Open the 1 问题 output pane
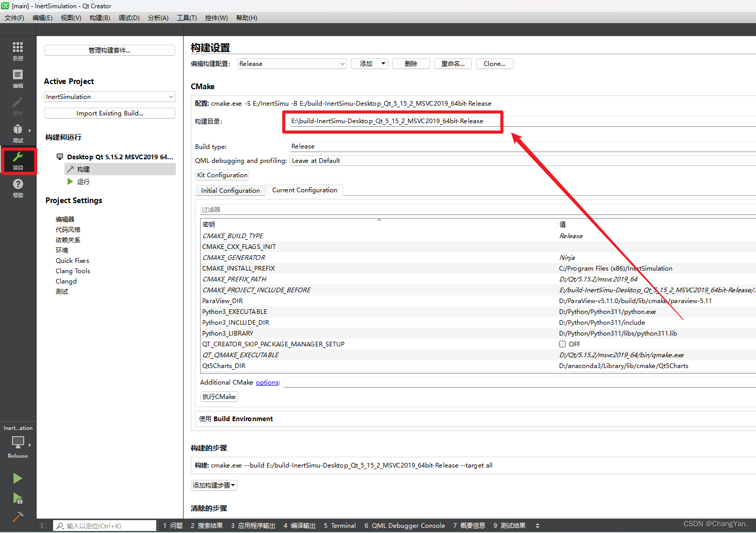 point(173,526)
